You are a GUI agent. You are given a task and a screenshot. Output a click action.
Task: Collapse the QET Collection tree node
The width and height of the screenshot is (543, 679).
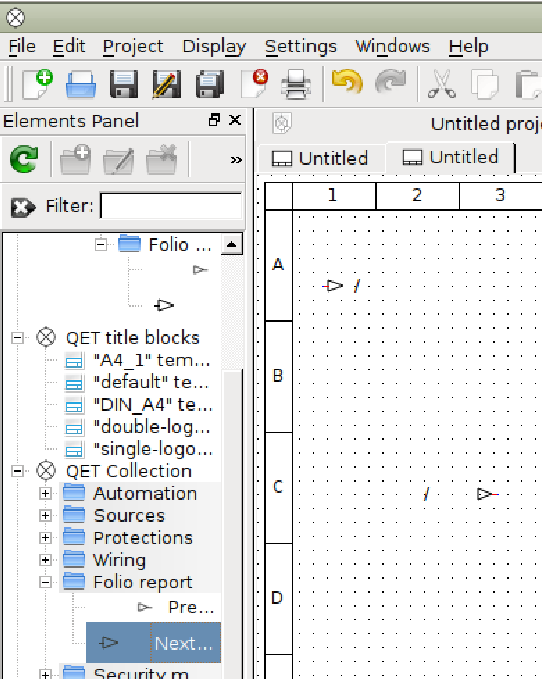coord(17,471)
